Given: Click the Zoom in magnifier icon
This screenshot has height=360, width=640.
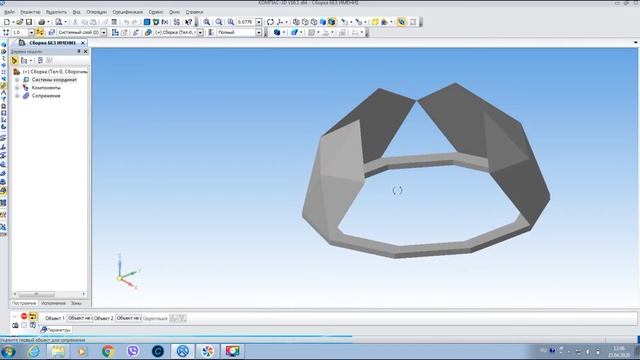Looking at the screenshot, I should (207, 22).
